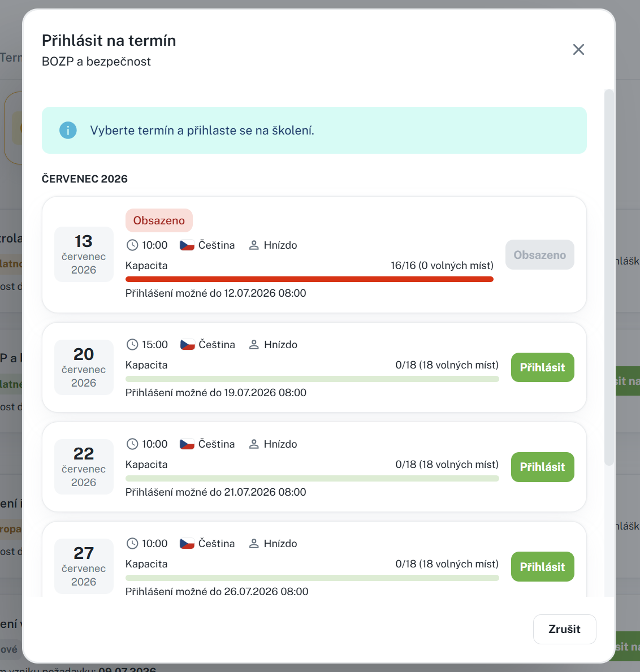Click the capacity bar for 20 červenec
Screen dimensions: 640x672
pos(312,379)
